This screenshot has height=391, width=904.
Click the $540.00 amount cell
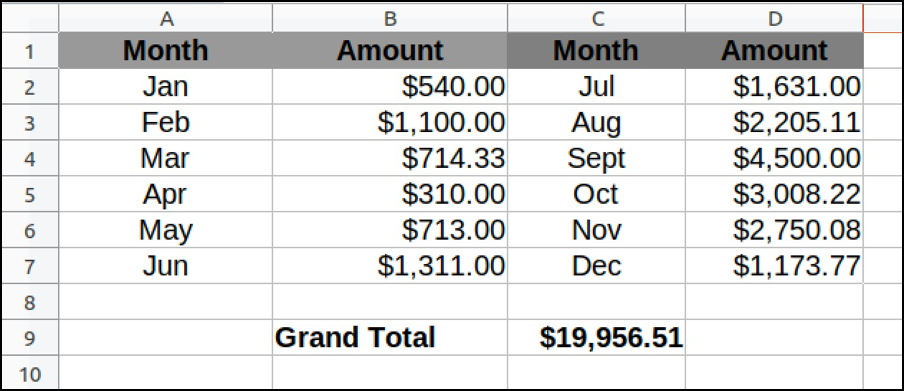pyautogui.click(x=390, y=87)
